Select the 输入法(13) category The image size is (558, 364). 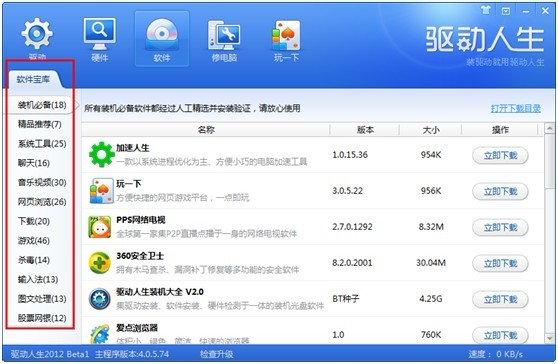[x=38, y=279]
